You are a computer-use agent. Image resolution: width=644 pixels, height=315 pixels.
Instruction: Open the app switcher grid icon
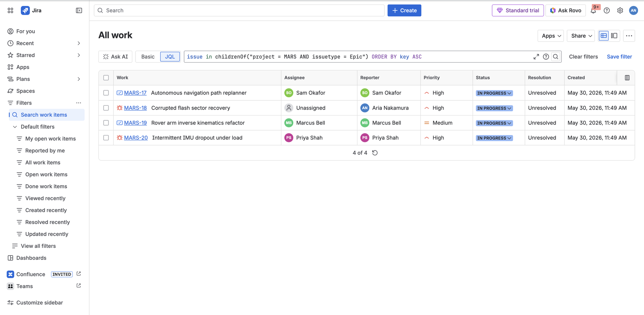(x=10, y=10)
